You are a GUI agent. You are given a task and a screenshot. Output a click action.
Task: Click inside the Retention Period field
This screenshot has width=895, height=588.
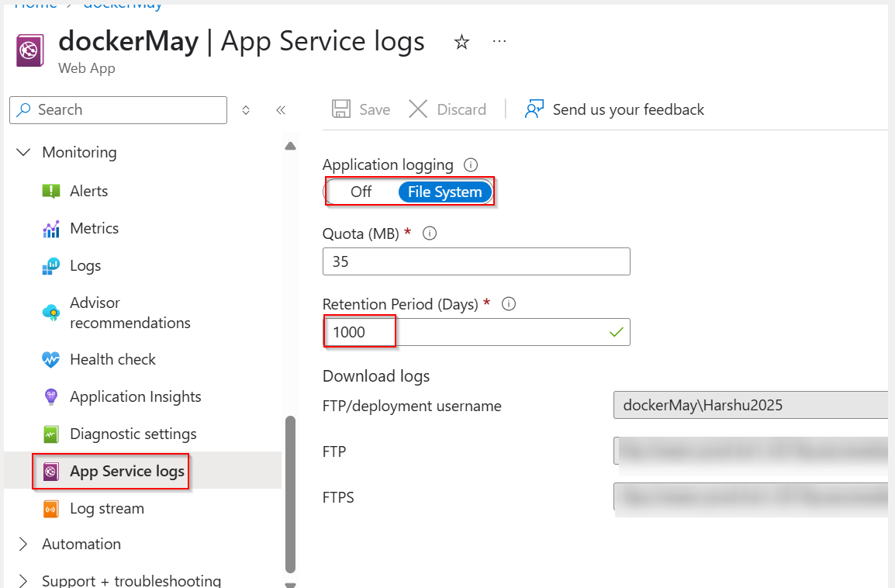tap(476, 331)
